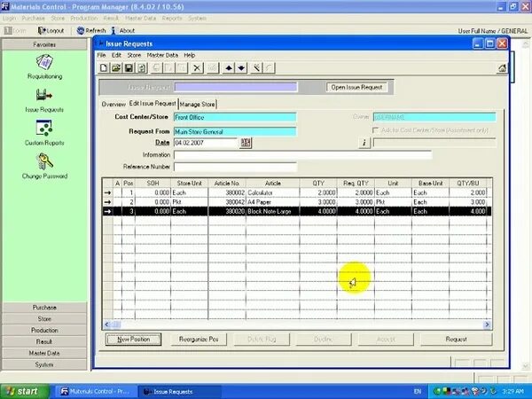532x399 pixels.
Task: Click the New document toolbar icon
Action: click(x=104, y=68)
